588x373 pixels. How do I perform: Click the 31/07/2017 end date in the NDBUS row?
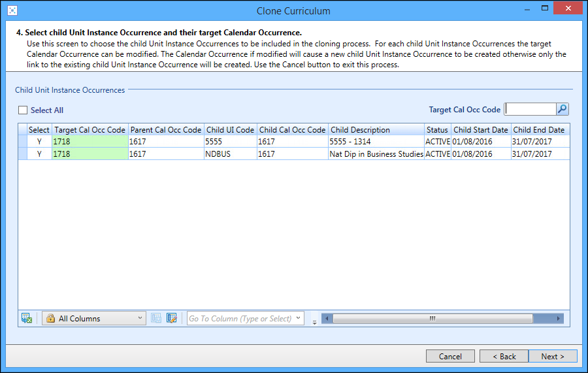[x=540, y=154]
